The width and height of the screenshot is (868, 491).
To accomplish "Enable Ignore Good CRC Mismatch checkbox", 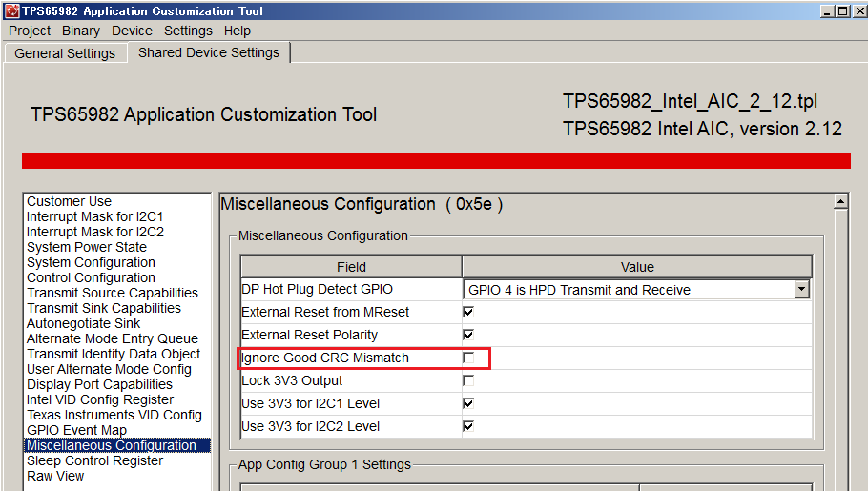I will click(x=468, y=358).
